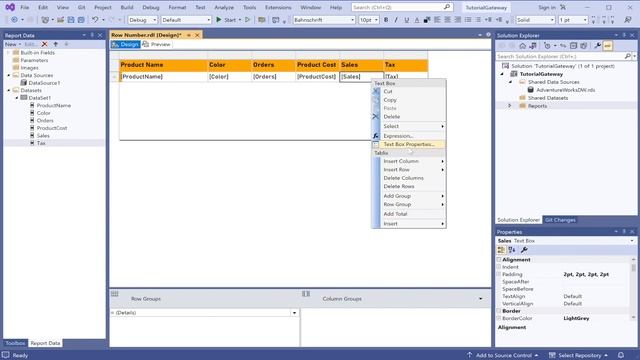
Task: Switch to the Git Changes tab
Action: pyautogui.click(x=560, y=220)
